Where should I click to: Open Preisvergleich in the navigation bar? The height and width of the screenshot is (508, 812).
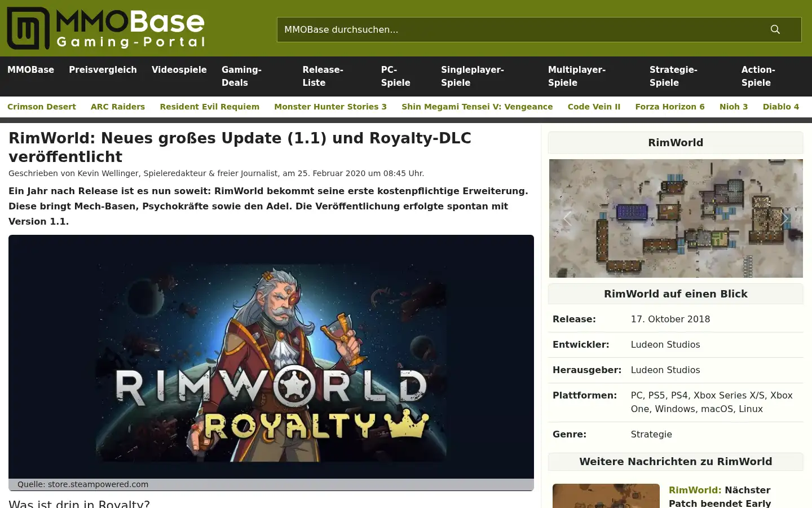pyautogui.click(x=103, y=70)
